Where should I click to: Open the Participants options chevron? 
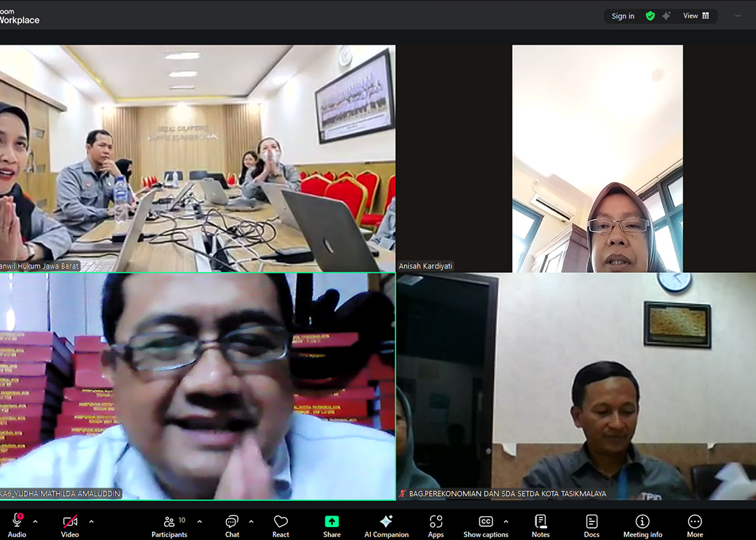(x=199, y=521)
